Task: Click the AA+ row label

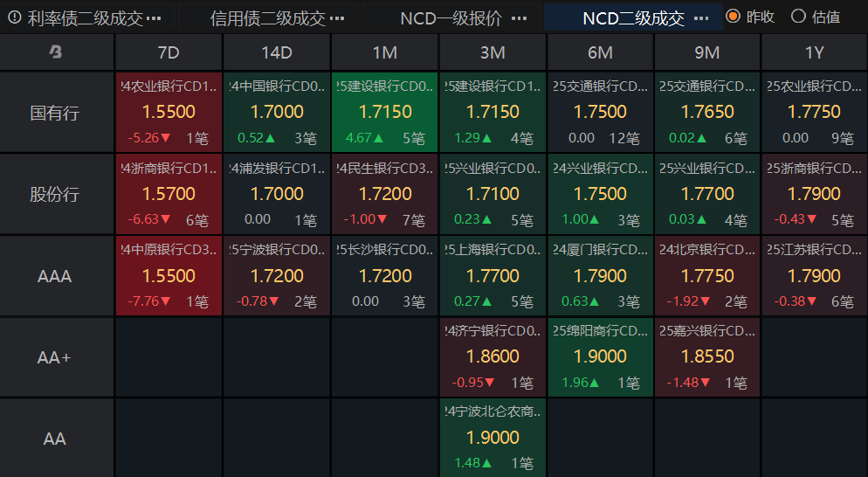Action: pos(54,357)
